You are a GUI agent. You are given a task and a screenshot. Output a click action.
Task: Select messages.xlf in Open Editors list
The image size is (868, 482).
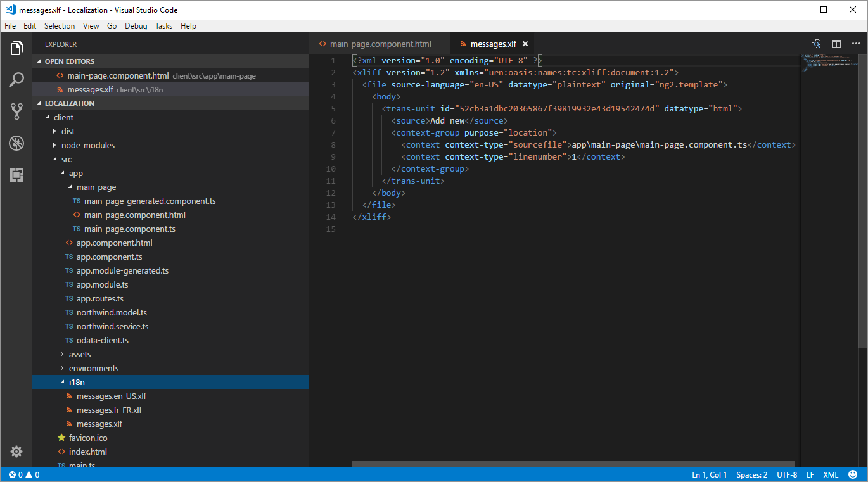171,89
